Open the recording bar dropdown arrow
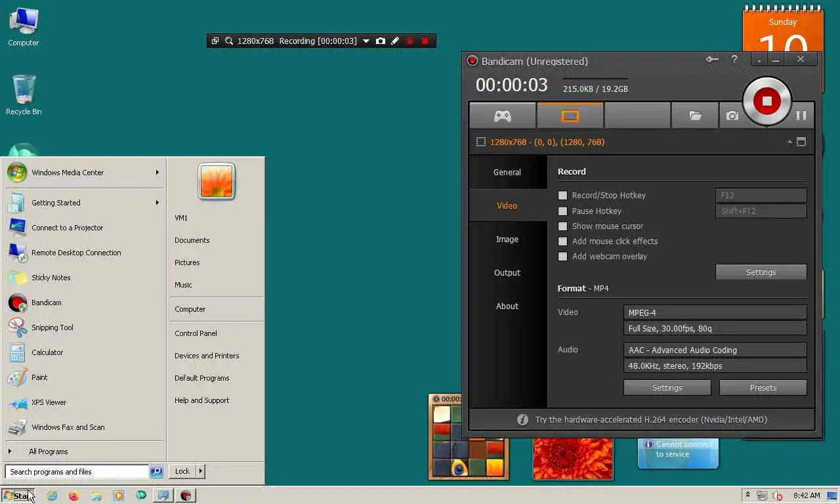The width and height of the screenshot is (840, 504). point(366,41)
